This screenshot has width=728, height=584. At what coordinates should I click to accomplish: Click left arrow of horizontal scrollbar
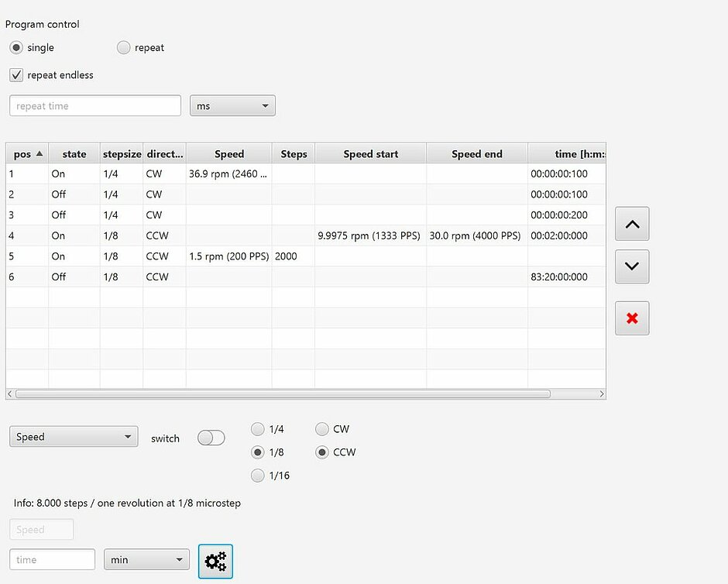coord(10,394)
